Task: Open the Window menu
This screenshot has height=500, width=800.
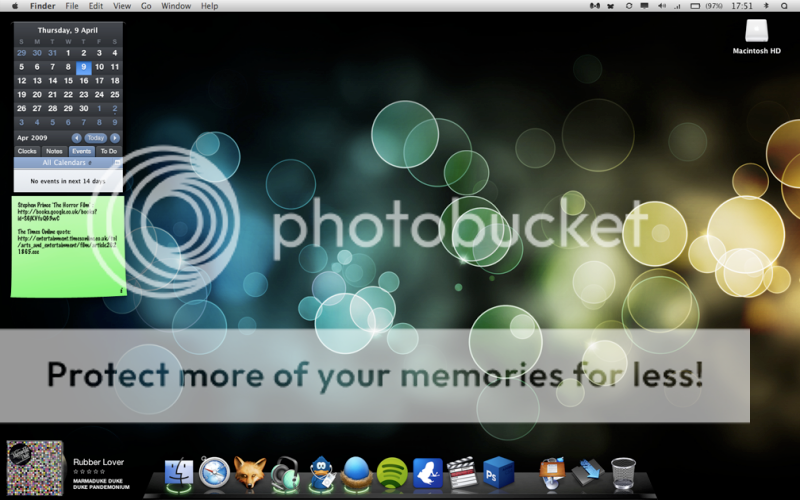Action: pos(176,6)
